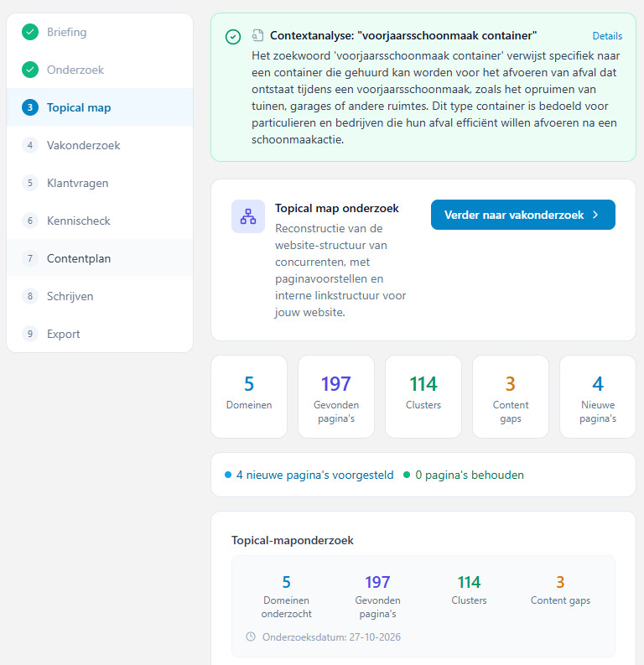Click the step 7 number badge
This screenshot has width=644, height=665.
30,258
